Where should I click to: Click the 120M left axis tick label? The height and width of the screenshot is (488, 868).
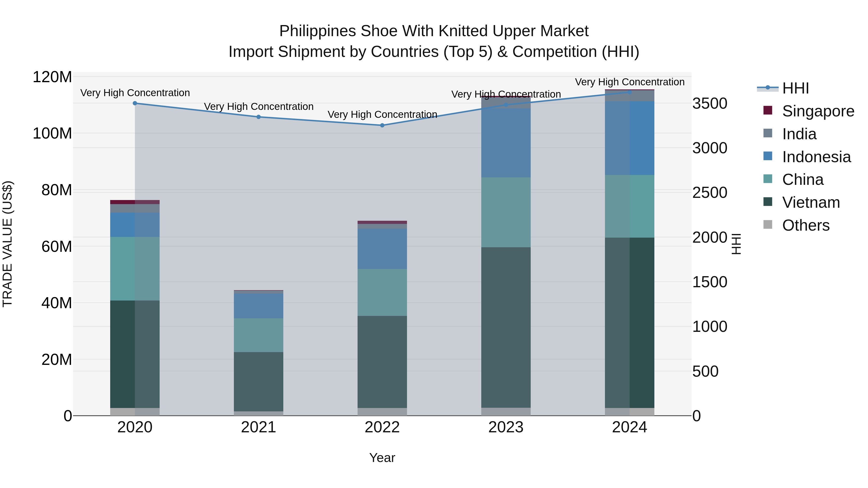[x=52, y=77]
